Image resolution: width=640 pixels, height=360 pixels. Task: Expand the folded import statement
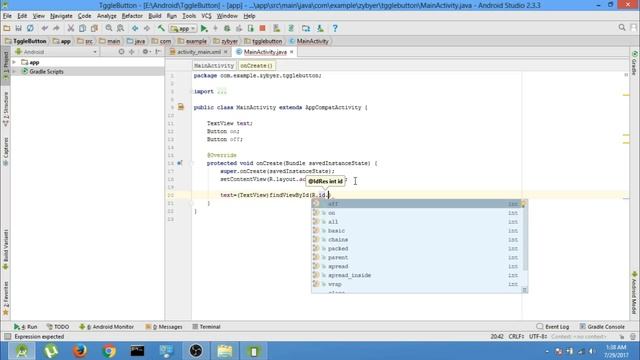click(221, 91)
